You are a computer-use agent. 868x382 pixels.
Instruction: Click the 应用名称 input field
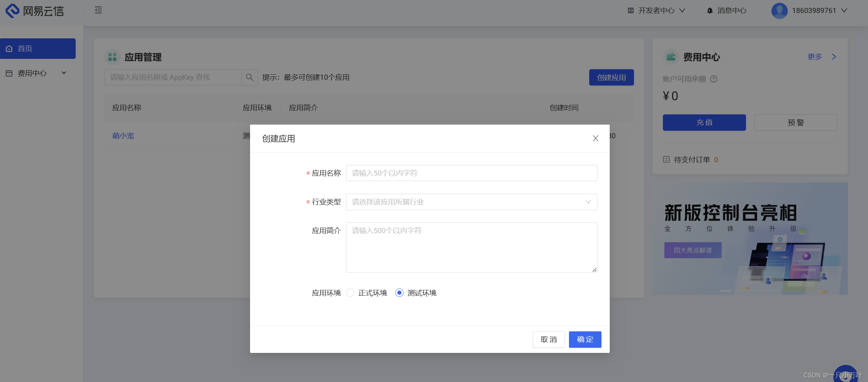pos(471,173)
